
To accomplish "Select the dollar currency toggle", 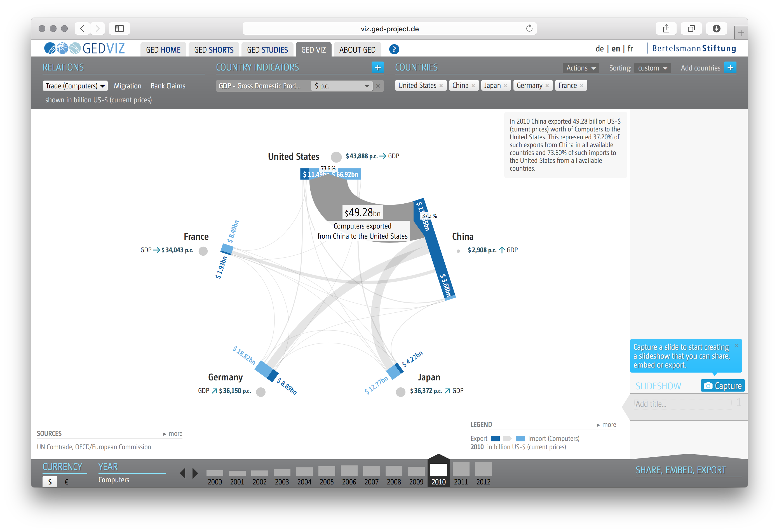I will (50, 482).
